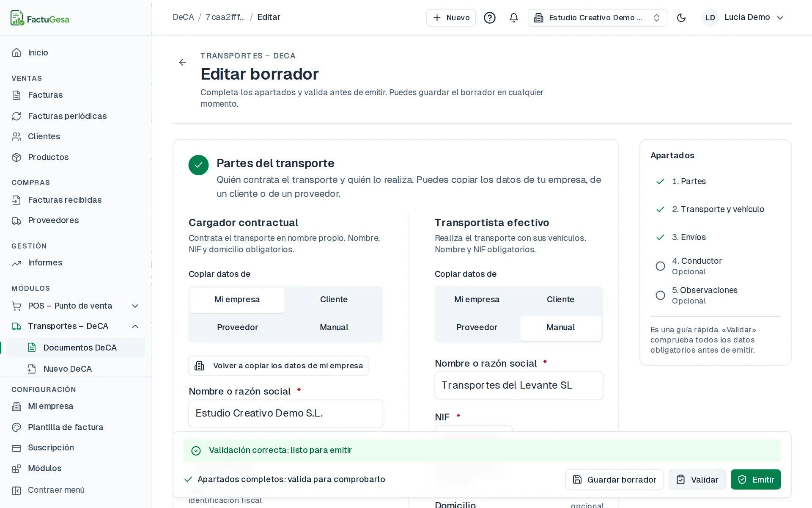
Task: Select Proveedor under Cargador contractual
Action: click(x=237, y=328)
